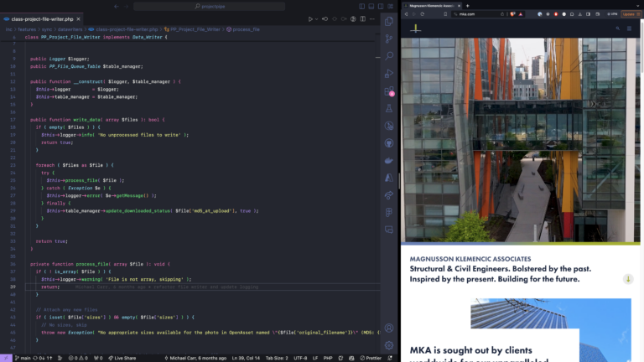The height and width of the screenshot is (362, 644).
Task: Click the process_file breadcrumb
Action: (243, 29)
